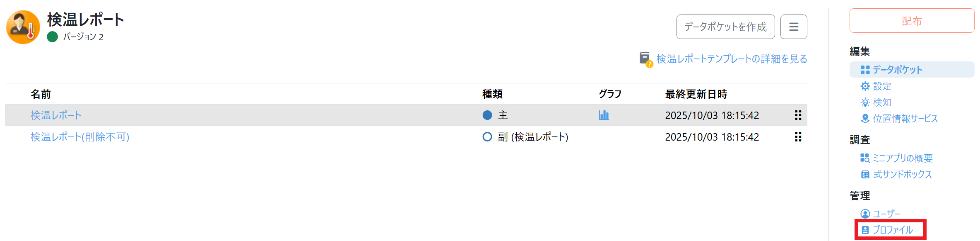Open the hamburger menu button

pos(793,27)
